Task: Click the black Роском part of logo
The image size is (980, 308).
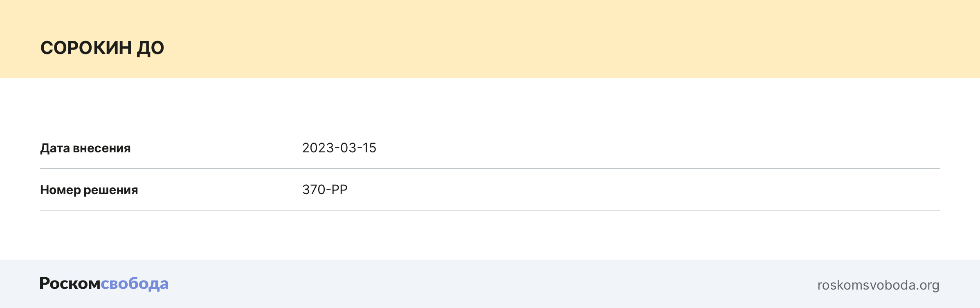Action: [70, 284]
